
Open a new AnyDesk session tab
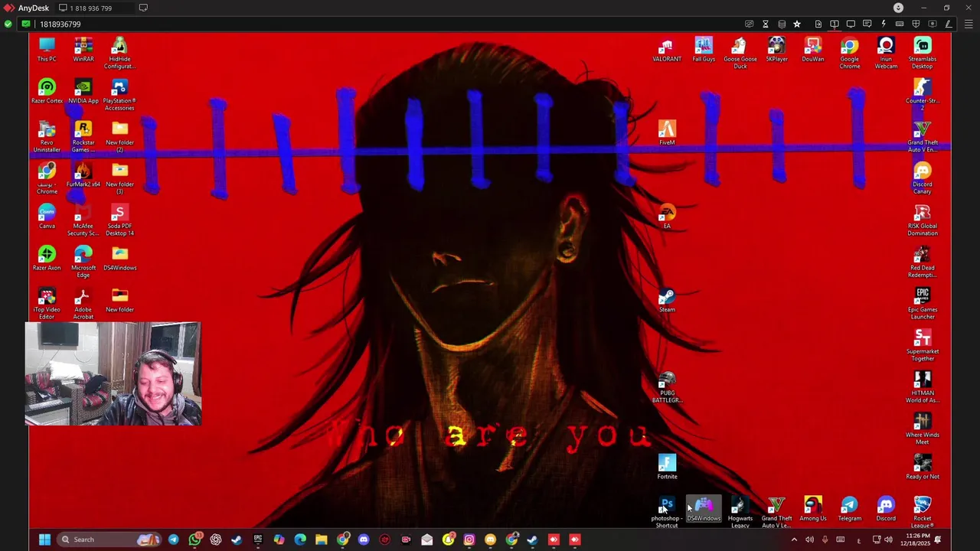pyautogui.click(x=143, y=8)
